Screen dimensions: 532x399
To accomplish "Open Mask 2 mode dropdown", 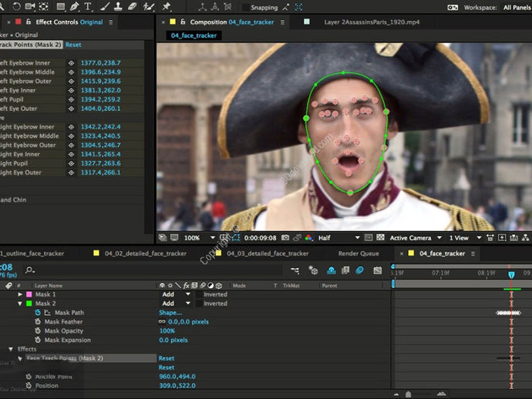I will [176, 303].
